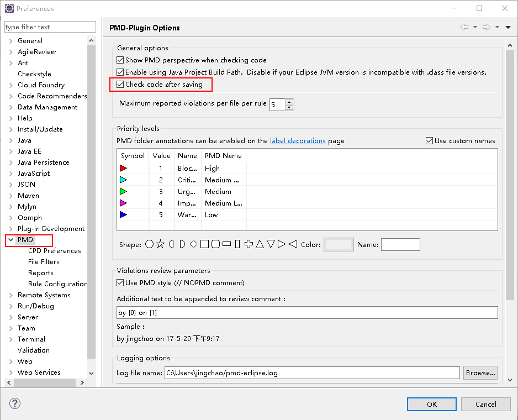Click the blue priority 5 symbol
Screen dimensions: 518x420
click(123, 214)
